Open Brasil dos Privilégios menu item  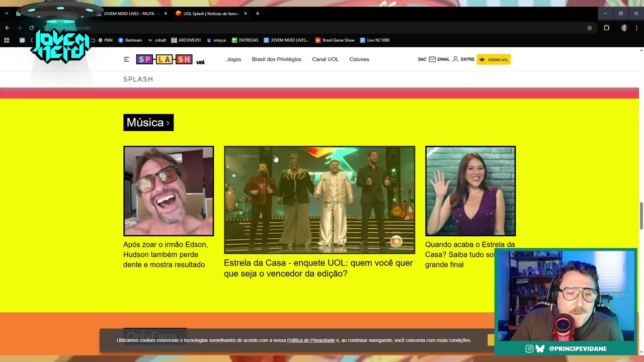pyautogui.click(x=277, y=59)
